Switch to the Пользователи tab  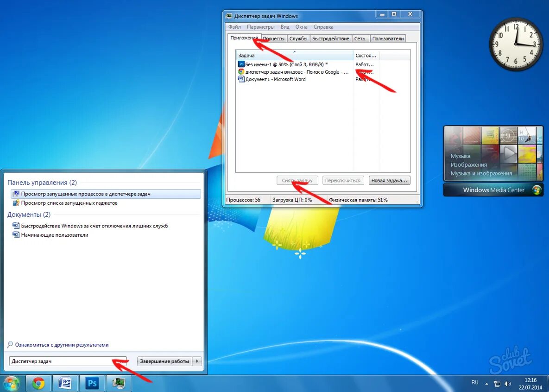pyautogui.click(x=388, y=38)
